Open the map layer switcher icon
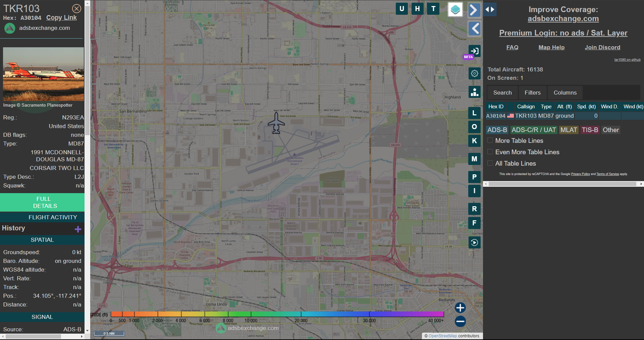Screen dimensions: 644x340 click(455, 9)
